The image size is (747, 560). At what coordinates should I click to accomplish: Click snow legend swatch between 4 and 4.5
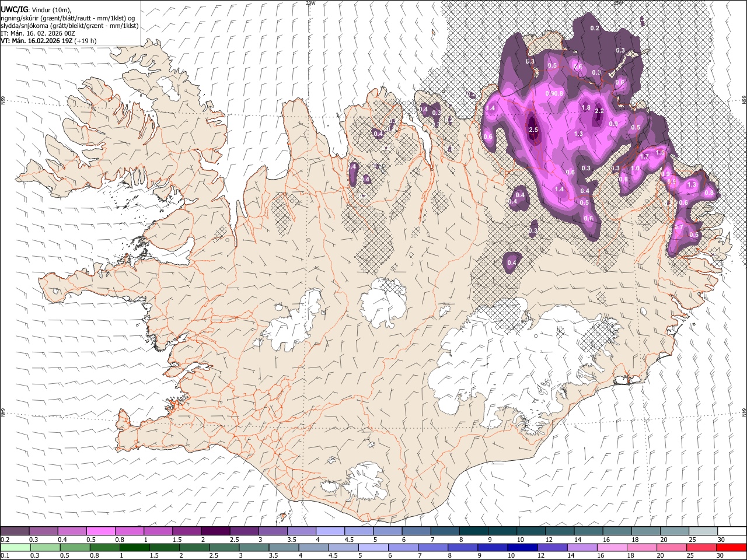330,531
